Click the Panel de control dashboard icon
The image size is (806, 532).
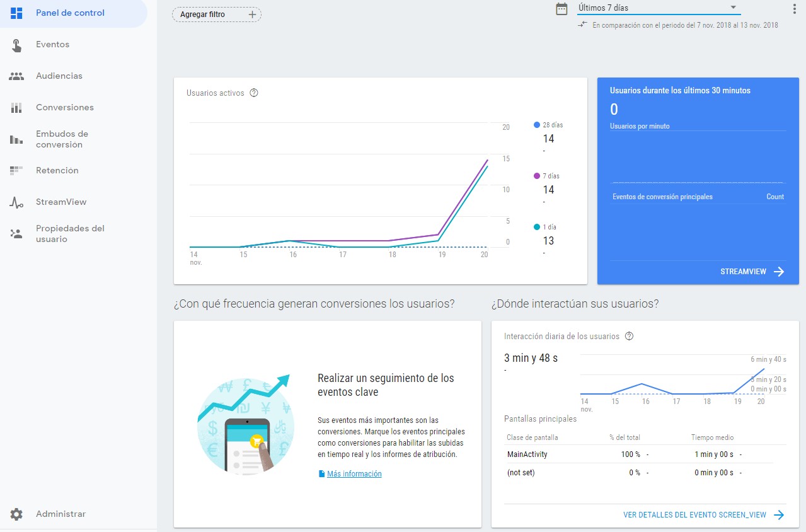(x=16, y=13)
